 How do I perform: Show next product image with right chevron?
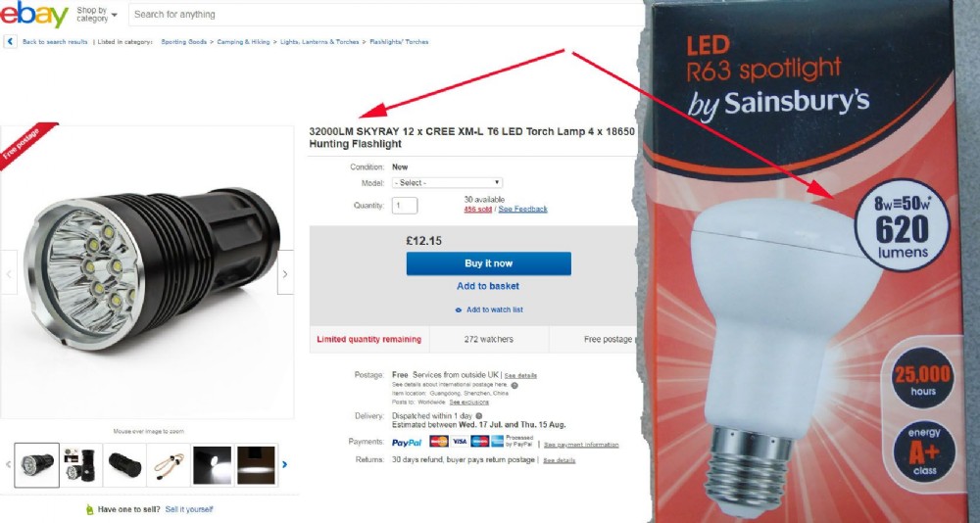(285, 273)
